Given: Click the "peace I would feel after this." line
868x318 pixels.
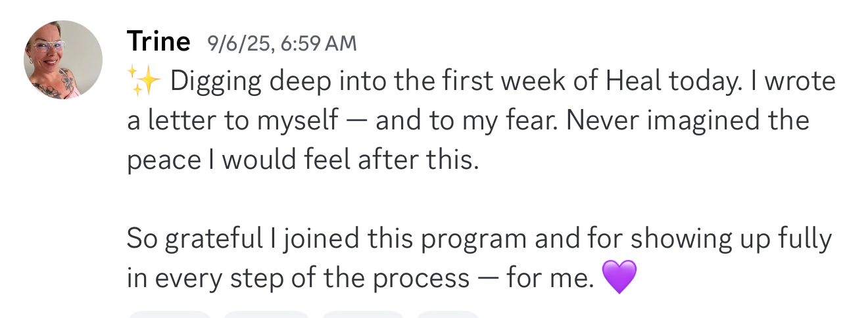Looking at the screenshot, I should pyautogui.click(x=302, y=160).
